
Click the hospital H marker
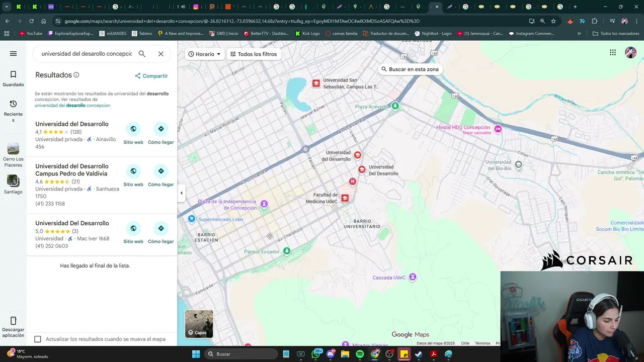coord(352,182)
